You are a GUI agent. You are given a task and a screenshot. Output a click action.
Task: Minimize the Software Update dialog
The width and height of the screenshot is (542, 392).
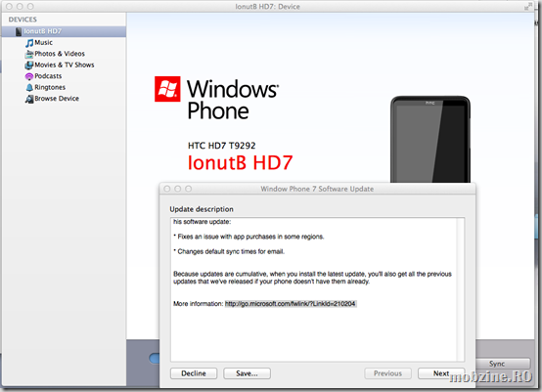(178, 189)
